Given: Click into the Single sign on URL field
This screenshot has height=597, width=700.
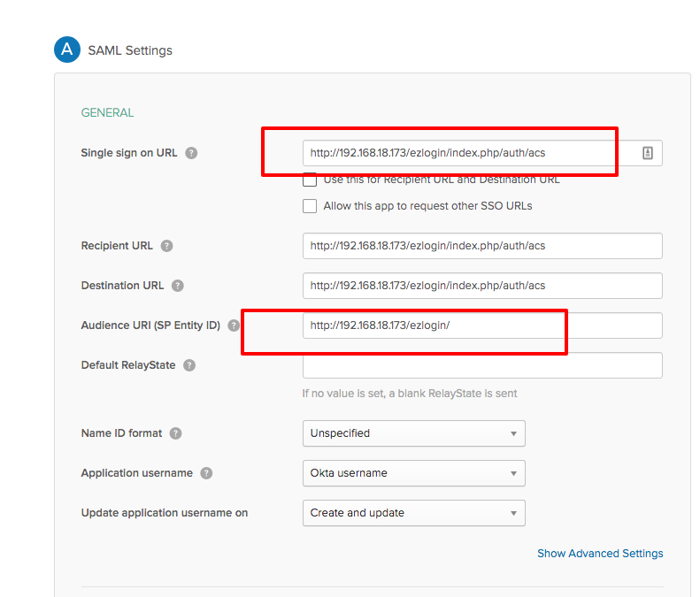Looking at the screenshot, I should pyautogui.click(x=482, y=153).
